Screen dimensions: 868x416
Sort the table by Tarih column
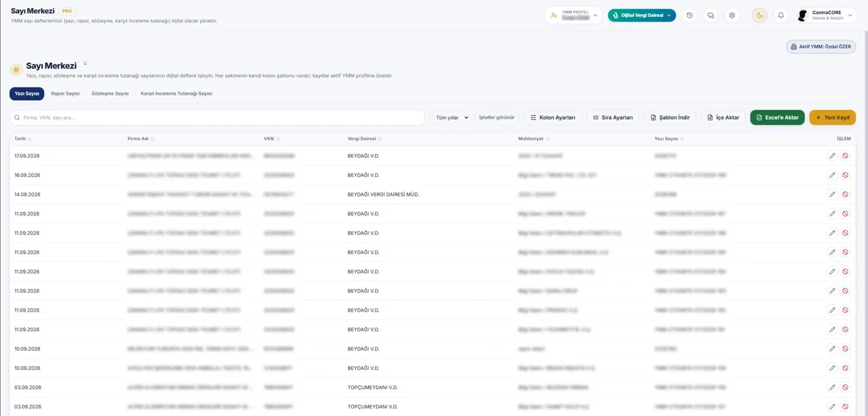point(22,139)
